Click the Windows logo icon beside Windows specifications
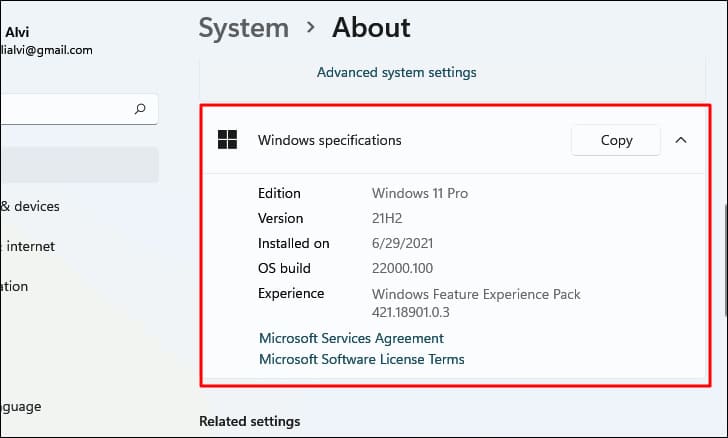Image resolution: width=728 pixels, height=438 pixels. pos(228,140)
